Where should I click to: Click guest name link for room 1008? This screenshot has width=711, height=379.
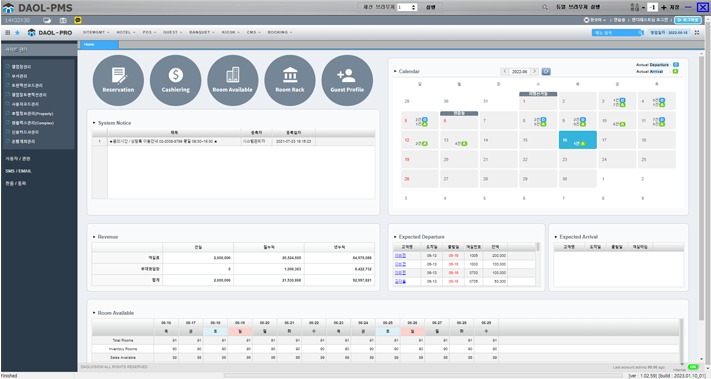point(400,256)
